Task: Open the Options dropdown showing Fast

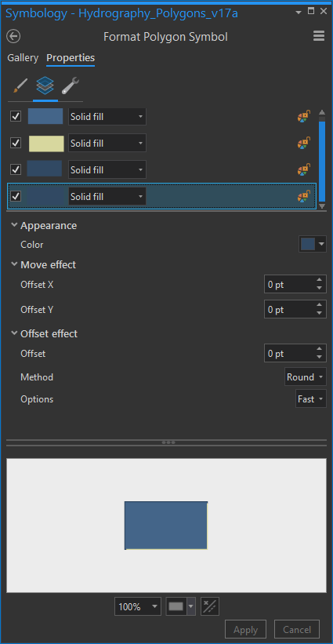Action: point(311,399)
